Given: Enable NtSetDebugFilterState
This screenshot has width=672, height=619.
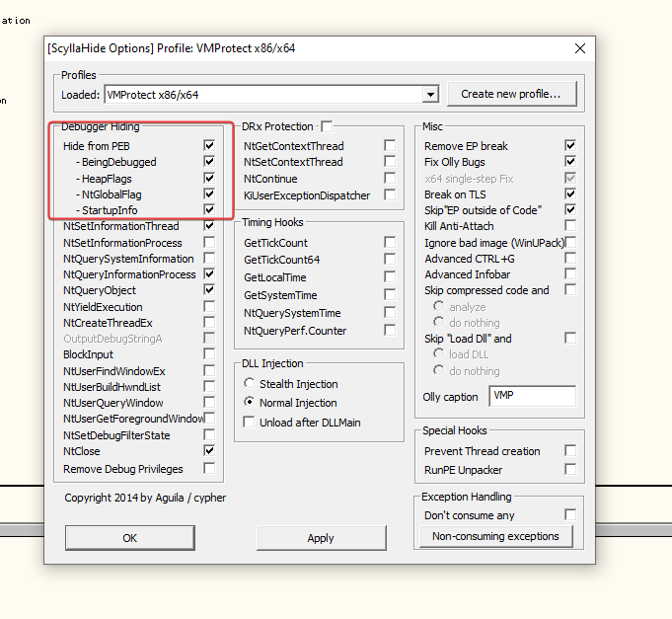Looking at the screenshot, I should [x=209, y=434].
